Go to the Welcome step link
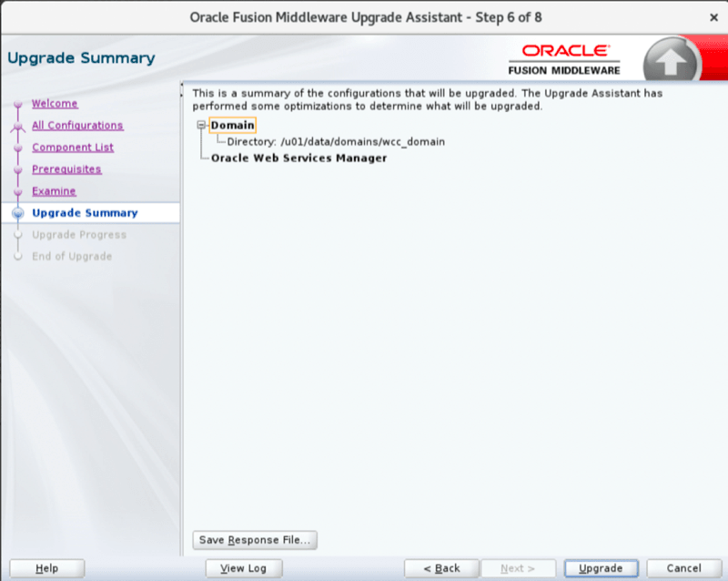This screenshot has width=728, height=581. [55, 104]
